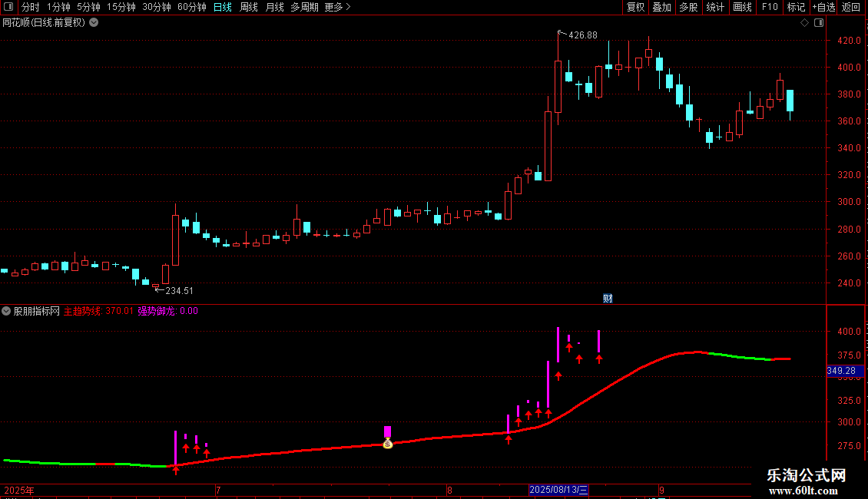Select the 1分钟 period
Screen dimensions: 868x499
click(58, 7)
